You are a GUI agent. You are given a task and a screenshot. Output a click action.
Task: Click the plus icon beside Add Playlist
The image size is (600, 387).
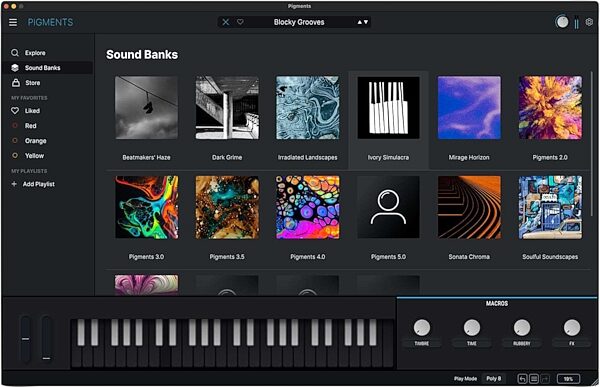tap(14, 184)
